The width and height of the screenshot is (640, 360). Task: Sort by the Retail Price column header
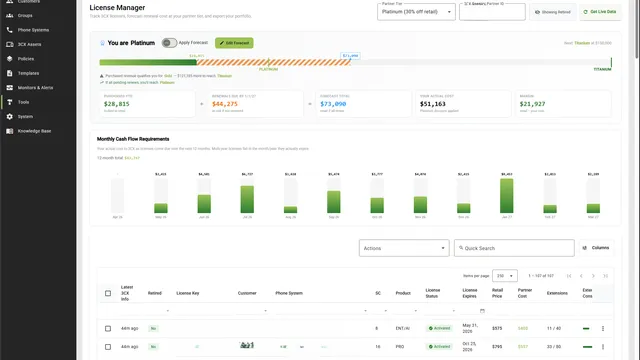(497, 293)
